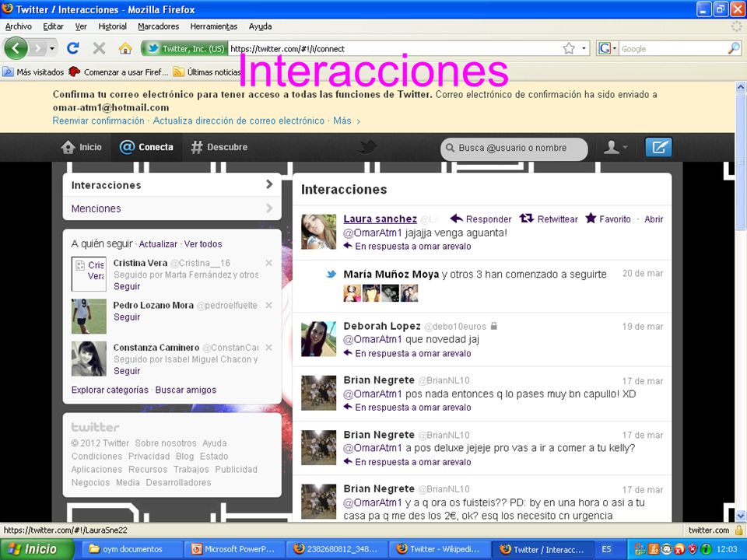Switch to Microsoft PowerPoint taskbar window
Image resolution: width=747 pixels, height=560 pixels.
tap(233, 549)
